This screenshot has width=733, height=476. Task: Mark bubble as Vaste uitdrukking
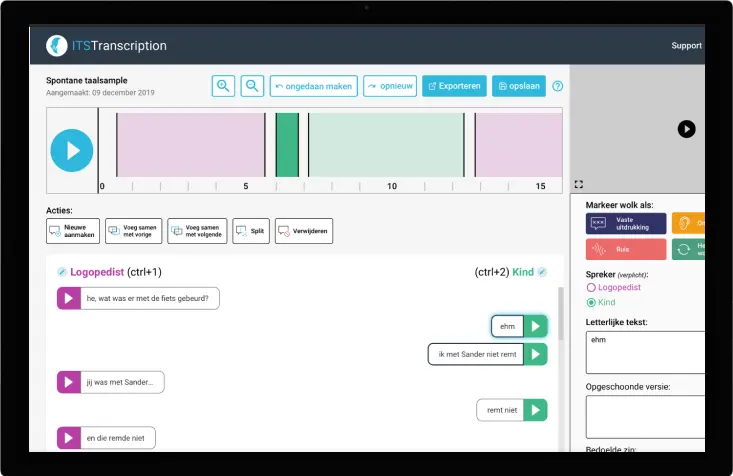tap(626, 223)
